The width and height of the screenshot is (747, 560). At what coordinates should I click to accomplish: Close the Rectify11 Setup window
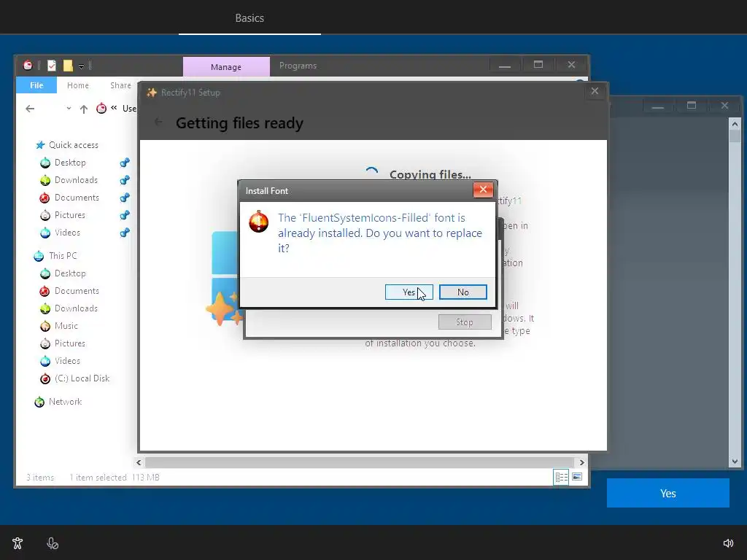click(594, 91)
